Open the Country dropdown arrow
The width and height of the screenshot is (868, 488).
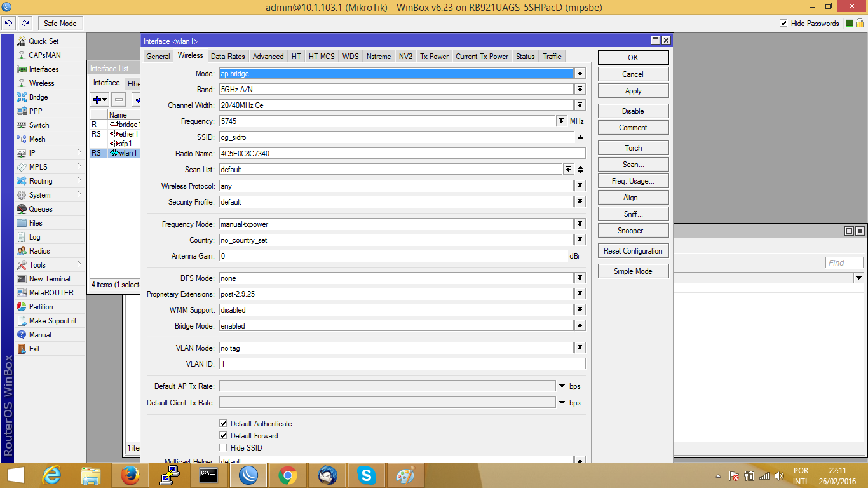[x=580, y=240]
